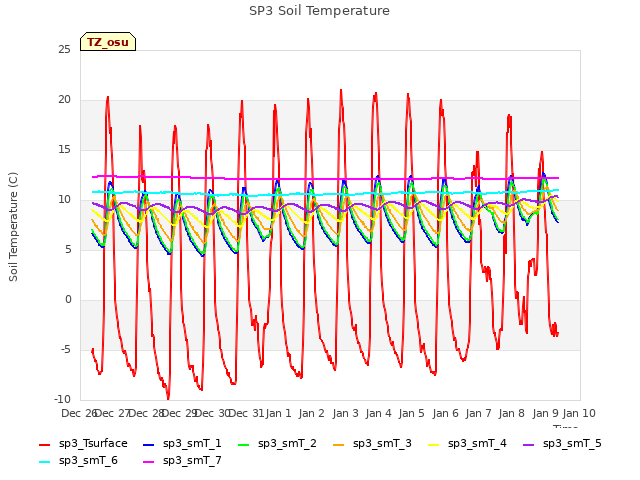Click the purple sp3_smT_5 legend swatch

[x=529, y=444]
